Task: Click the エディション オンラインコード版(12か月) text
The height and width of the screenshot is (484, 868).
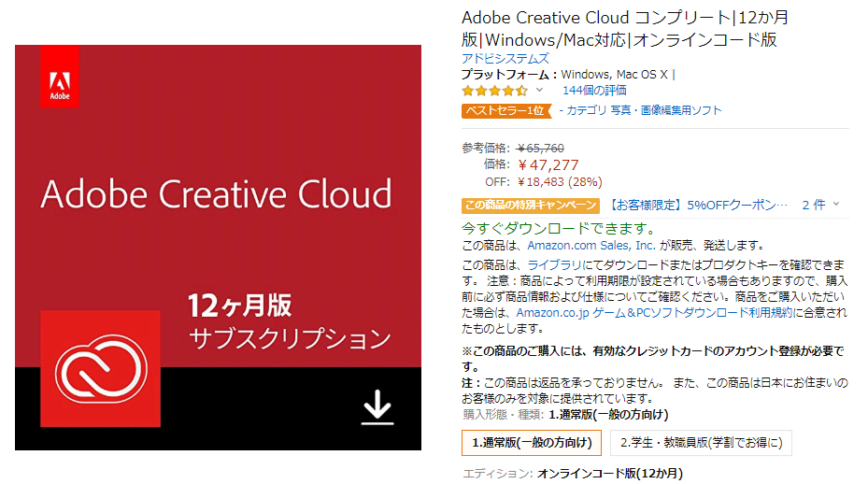Action: (x=573, y=474)
